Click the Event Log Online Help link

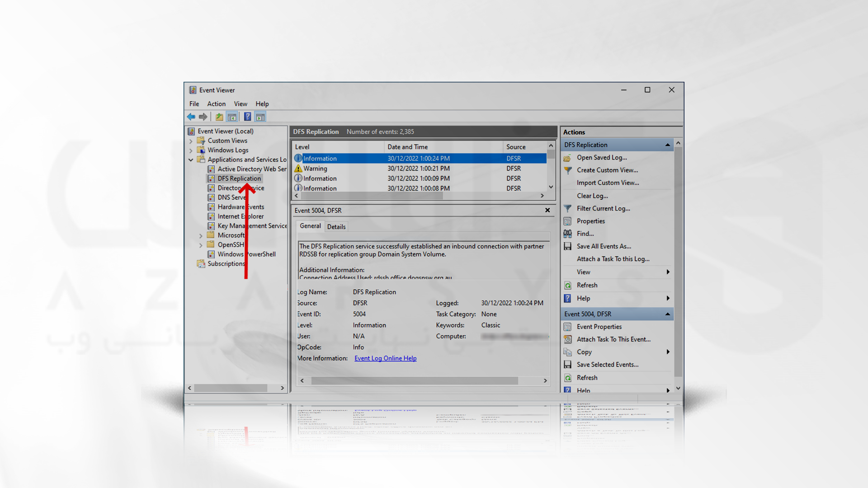tap(385, 358)
